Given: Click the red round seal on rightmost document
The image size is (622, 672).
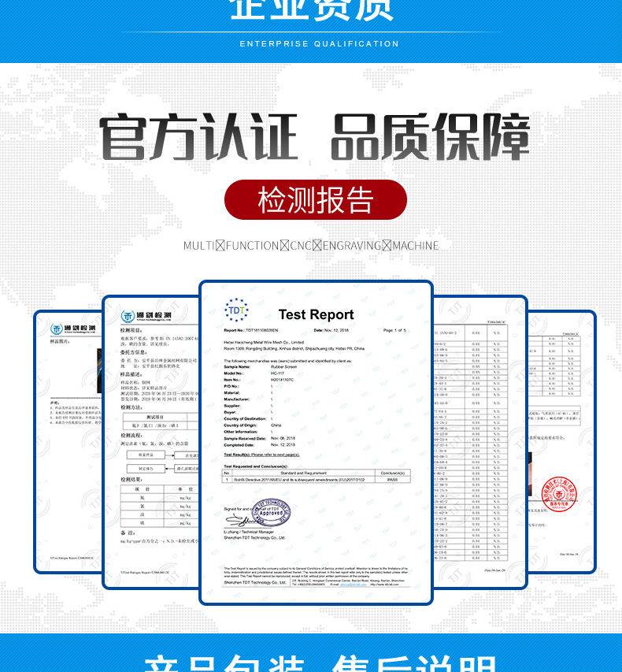Looking at the screenshot, I should [558, 494].
